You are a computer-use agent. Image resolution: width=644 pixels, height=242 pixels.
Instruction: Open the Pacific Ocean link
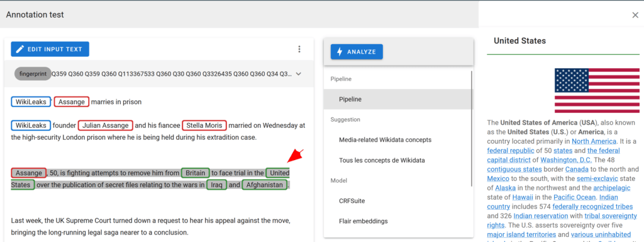tap(574, 197)
